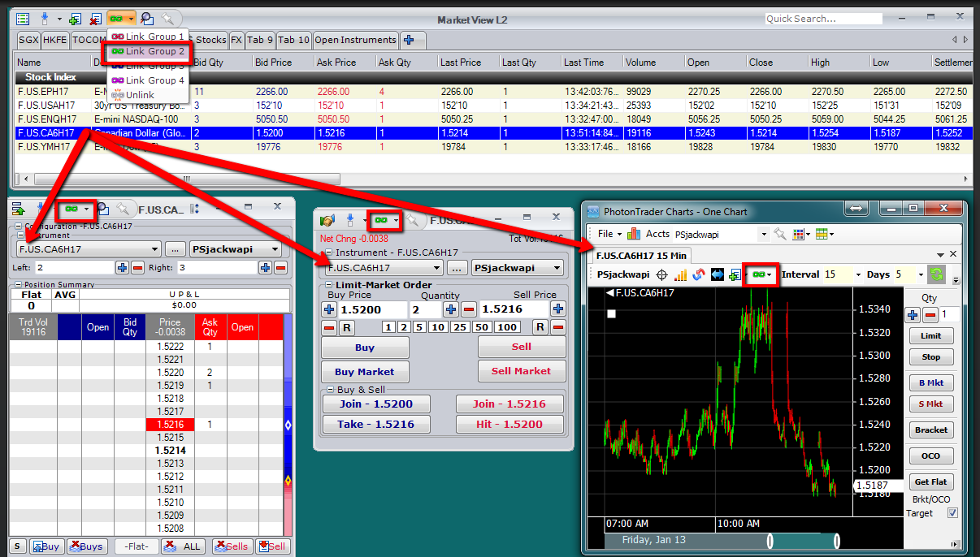Click Sells button at ladder bottom
This screenshot has height=557, width=980.
coord(232,546)
